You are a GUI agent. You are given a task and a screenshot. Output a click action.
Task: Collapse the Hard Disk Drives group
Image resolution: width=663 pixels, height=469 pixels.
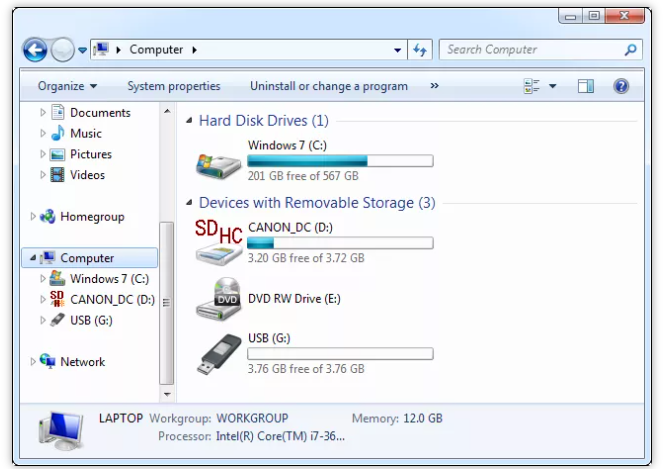pyautogui.click(x=189, y=121)
